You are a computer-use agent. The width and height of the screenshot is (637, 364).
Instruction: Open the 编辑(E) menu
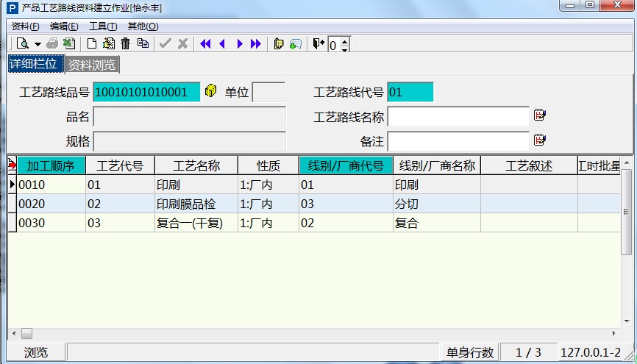point(64,26)
